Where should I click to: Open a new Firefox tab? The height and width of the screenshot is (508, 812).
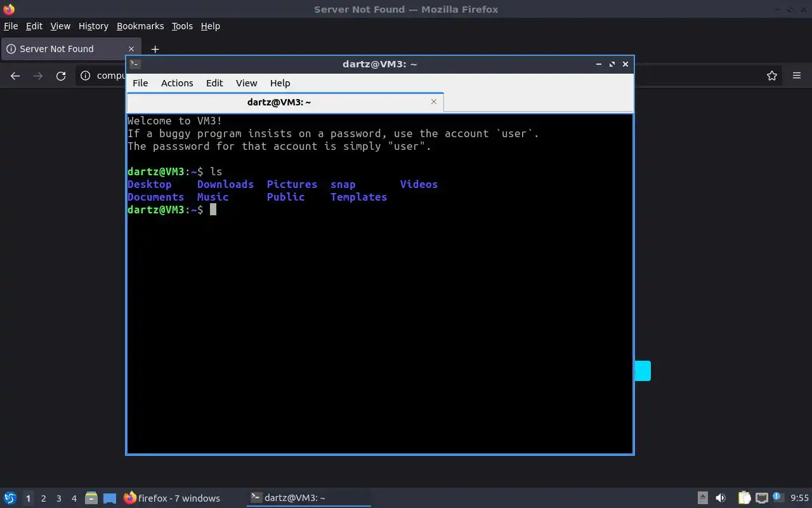tap(155, 49)
